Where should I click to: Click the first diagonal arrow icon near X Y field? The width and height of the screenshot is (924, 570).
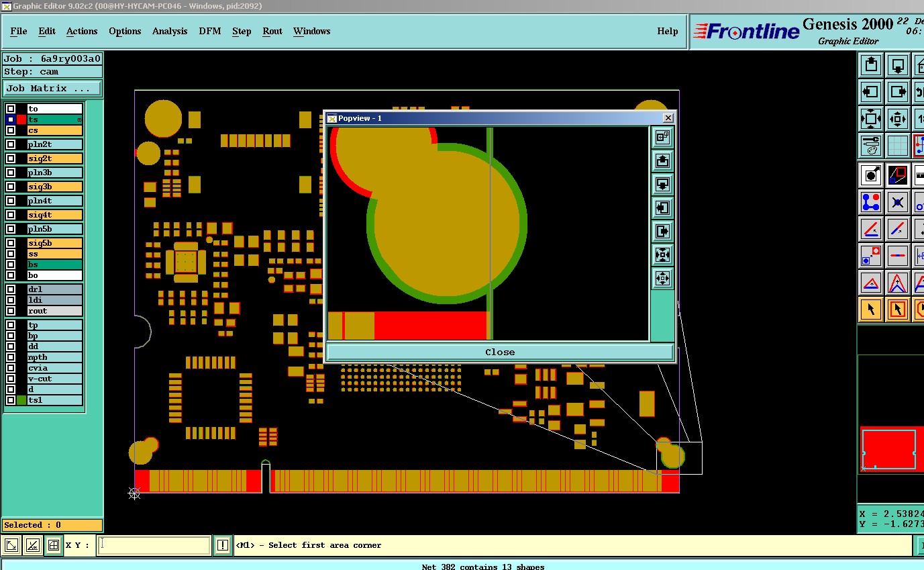[x=11, y=545]
